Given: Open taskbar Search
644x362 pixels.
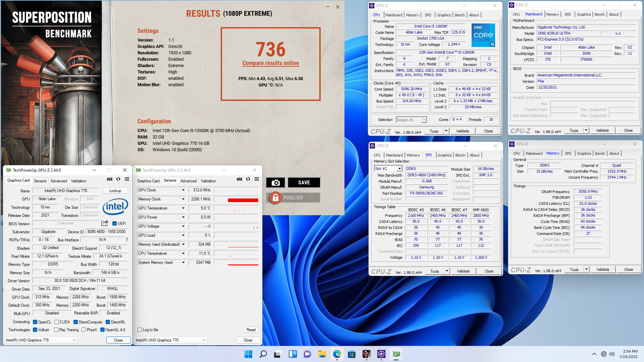Looking at the screenshot, I should (x=263, y=354).
